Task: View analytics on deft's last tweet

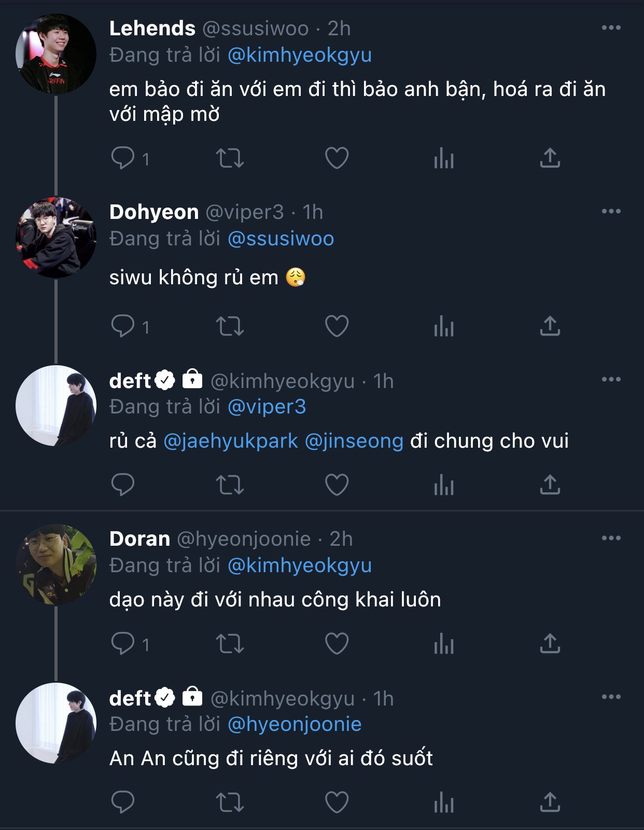Action: [444, 803]
